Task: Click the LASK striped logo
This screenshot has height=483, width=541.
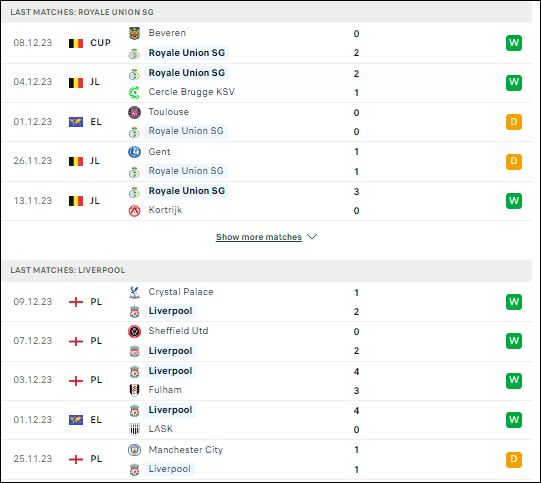Action: point(134,429)
